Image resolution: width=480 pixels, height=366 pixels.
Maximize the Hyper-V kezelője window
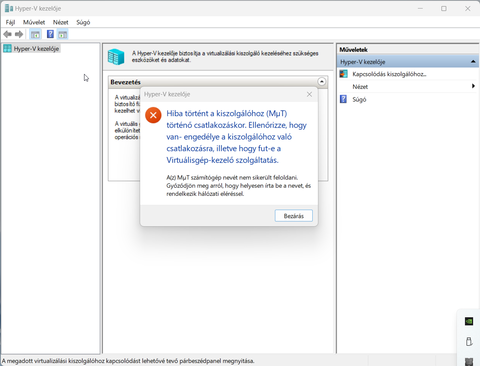[444, 8]
